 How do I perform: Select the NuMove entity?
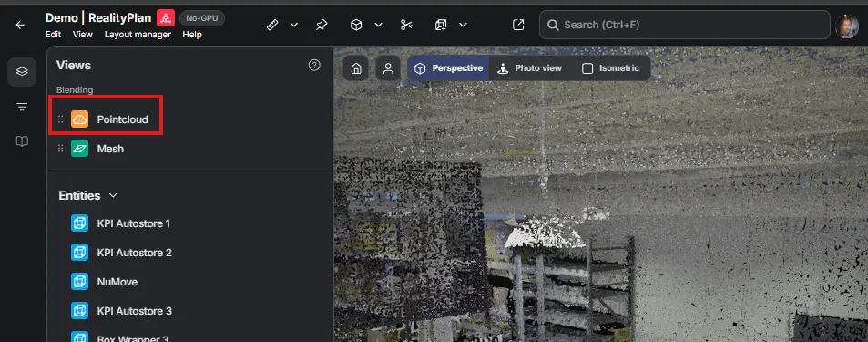[117, 282]
